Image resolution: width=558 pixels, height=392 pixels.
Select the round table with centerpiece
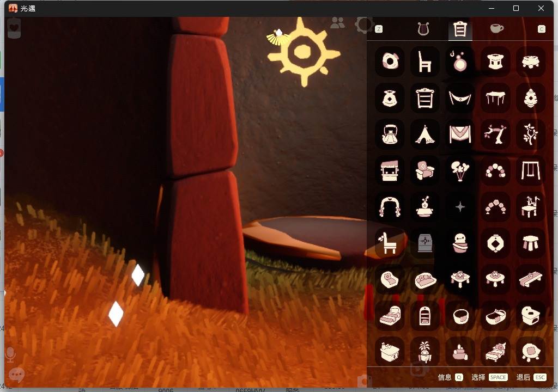click(495, 280)
